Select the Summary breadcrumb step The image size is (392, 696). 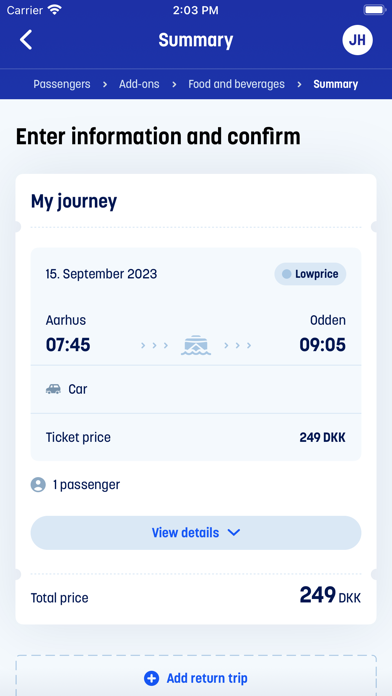(336, 84)
